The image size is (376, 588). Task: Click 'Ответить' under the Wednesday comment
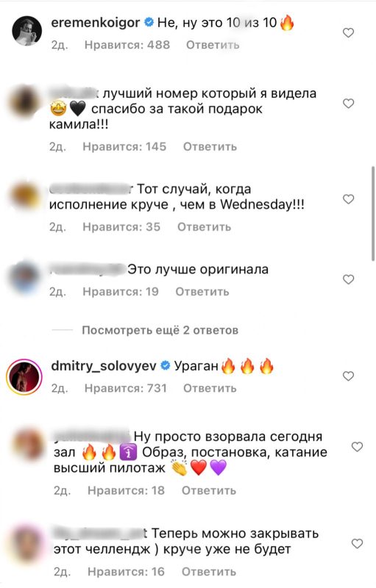[x=204, y=227]
